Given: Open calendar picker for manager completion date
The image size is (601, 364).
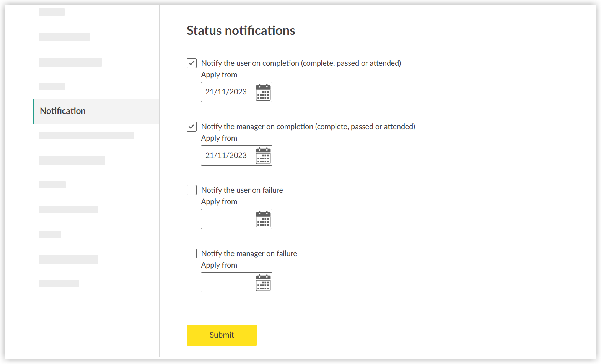Looking at the screenshot, I should pyautogui.click(x=263, y=156).
